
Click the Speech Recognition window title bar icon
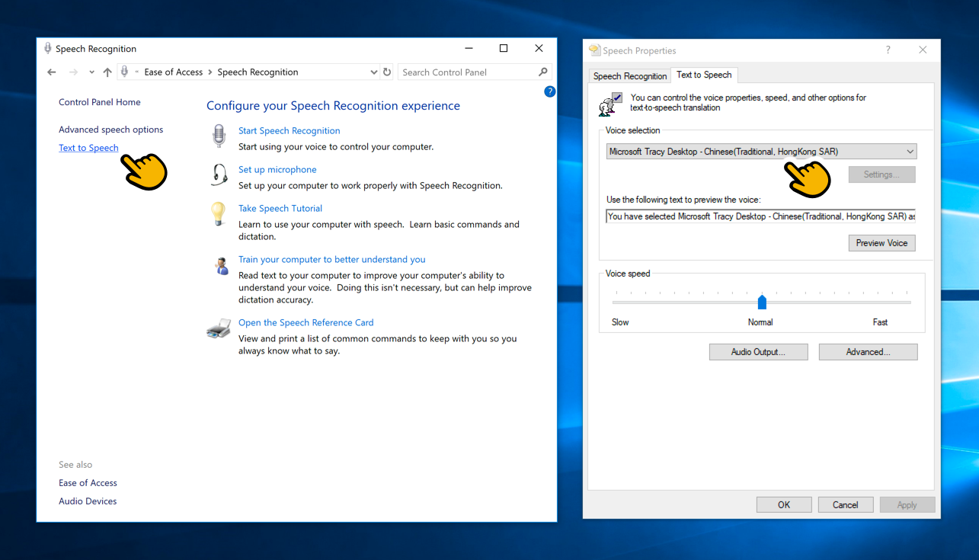pyautogui.click(x=48, y=48)
